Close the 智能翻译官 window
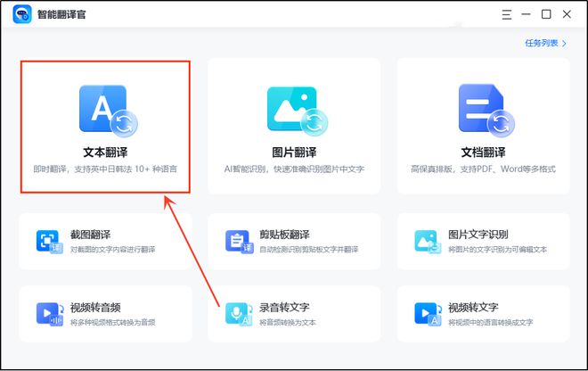The height and width of the screenshot is (371, 588). [x=567, y=14]
